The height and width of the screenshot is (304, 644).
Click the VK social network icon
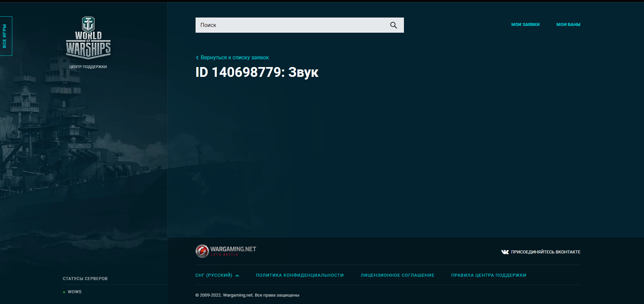click(x=505, y=252)
